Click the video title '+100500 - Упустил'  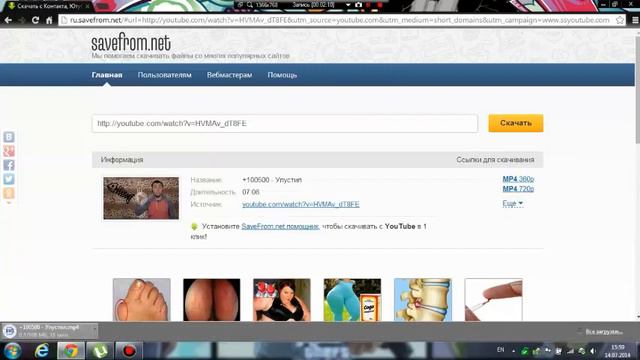click(272, 180)
